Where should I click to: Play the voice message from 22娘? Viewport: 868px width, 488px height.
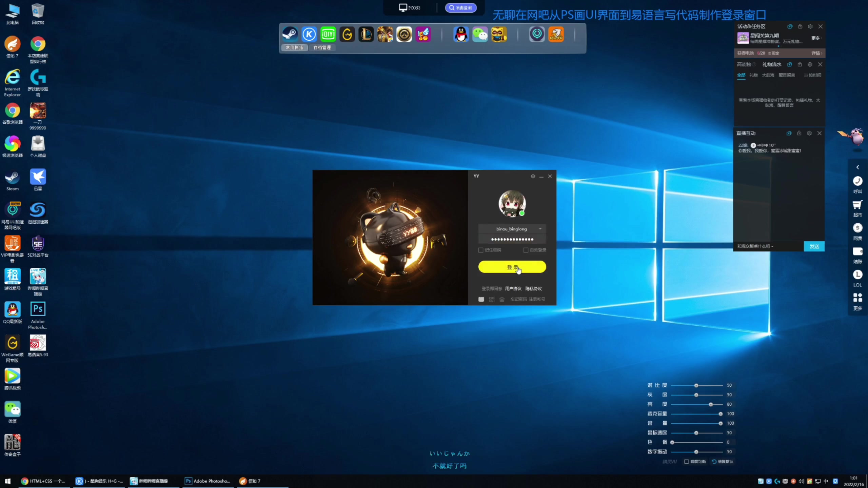[x=753, y=145]
